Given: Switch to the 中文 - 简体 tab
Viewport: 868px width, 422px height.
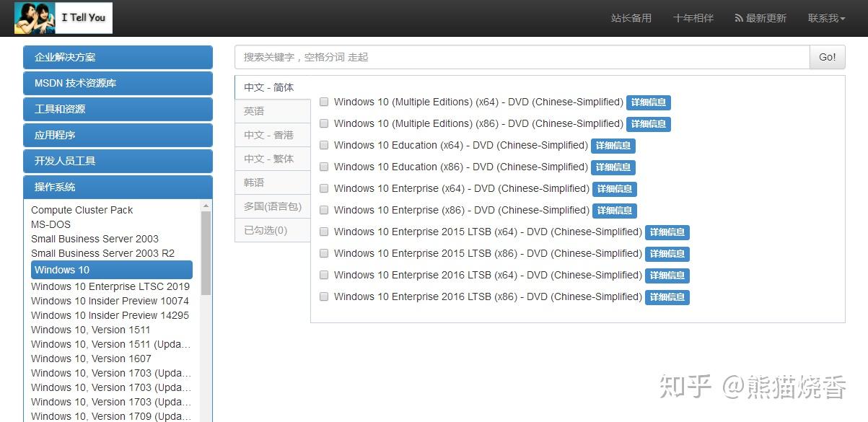Looking at the screenshot, I should [x=273, y=87].
